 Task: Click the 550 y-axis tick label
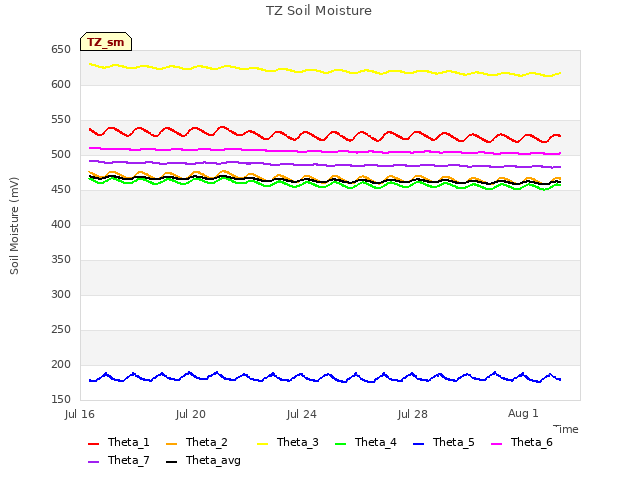pos(61,120)
